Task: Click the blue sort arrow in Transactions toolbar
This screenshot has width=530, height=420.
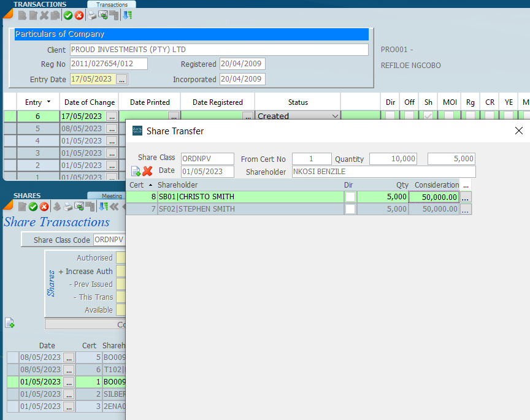Action: (x=127, y=15)
